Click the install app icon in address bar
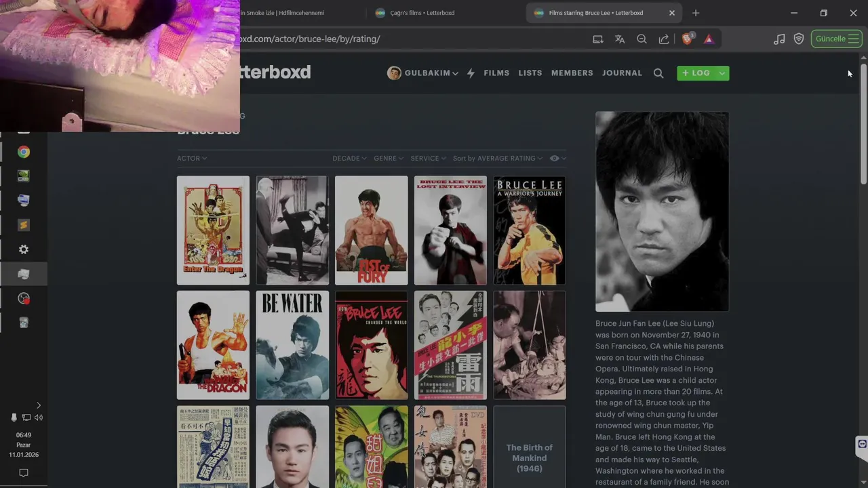This screenshot has height=488, width=868. [x=597, y=39]
